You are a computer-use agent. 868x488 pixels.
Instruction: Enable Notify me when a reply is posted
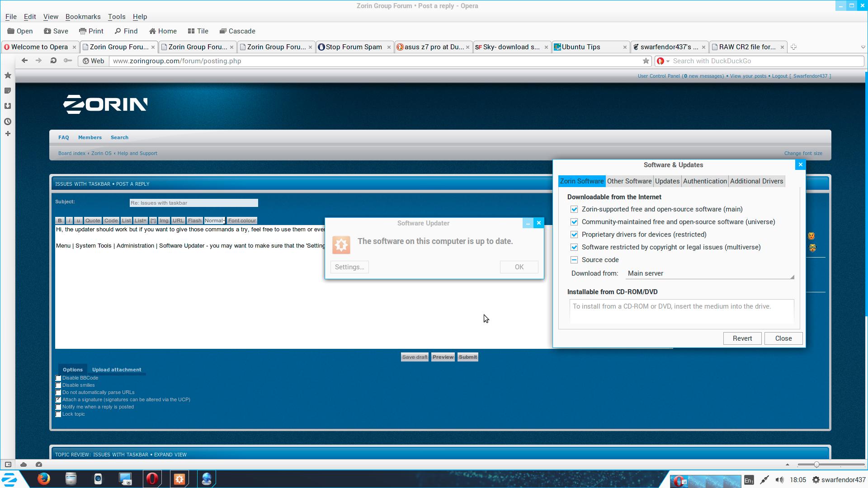point(58,407)
